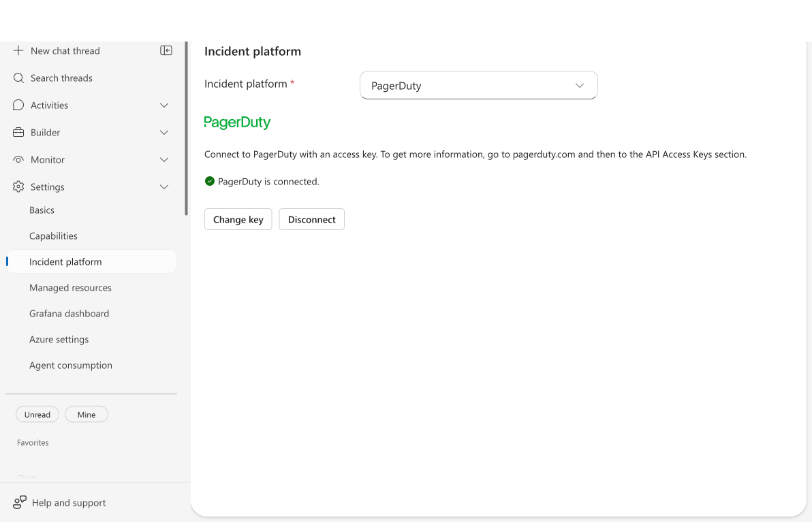The height and width of the screenshot is (522, 812).
Task: Toggle the Unread filter chip
Action: (x=37, y=414)
